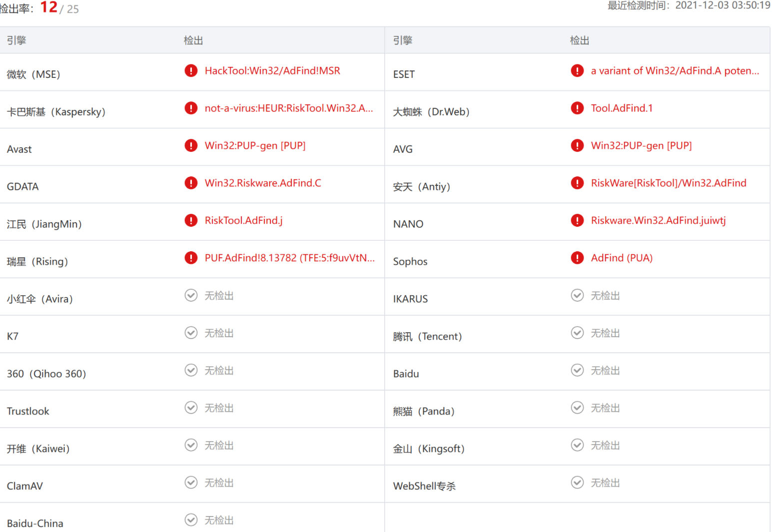Click engine name 腾讯 (Tencent)
The image size is (783, 532).
(427, 337)
